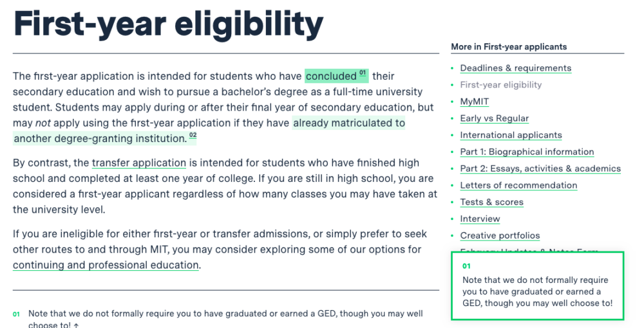Click the 01 number in bottom footnote
Image resolution: width=644 pixels, height=328 pixels.
click(16, 314)
